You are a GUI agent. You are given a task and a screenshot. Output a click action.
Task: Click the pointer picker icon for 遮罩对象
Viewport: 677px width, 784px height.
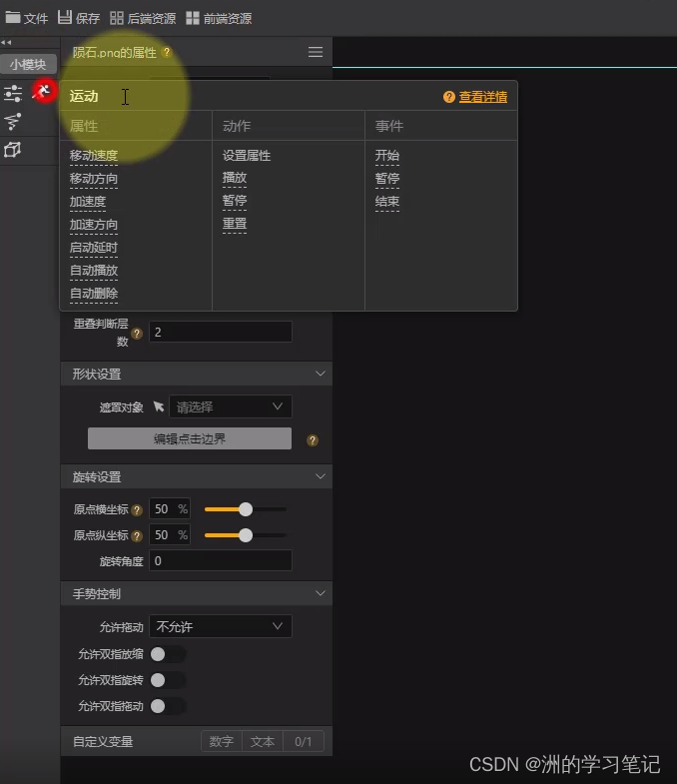coord(159,406)
